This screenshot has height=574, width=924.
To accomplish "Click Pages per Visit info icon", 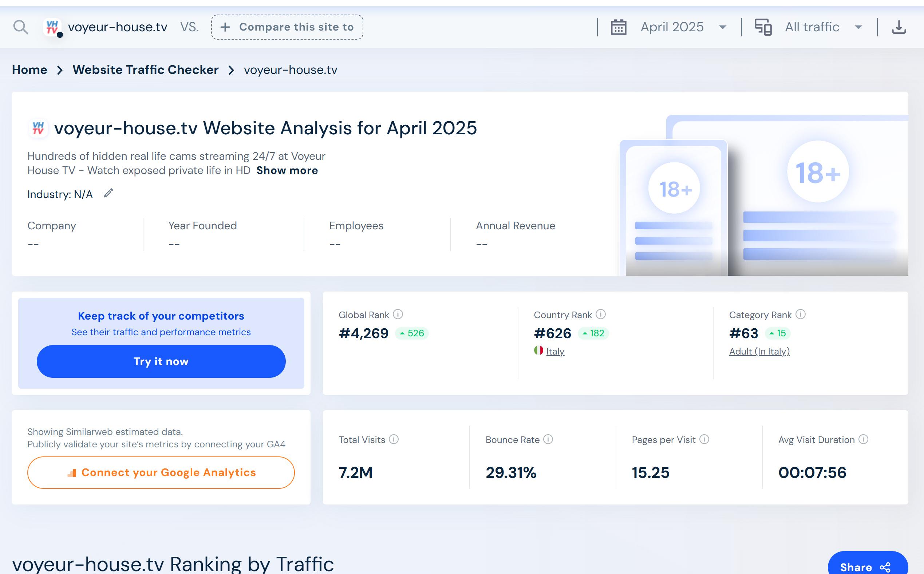I will (x=704, y=439).
